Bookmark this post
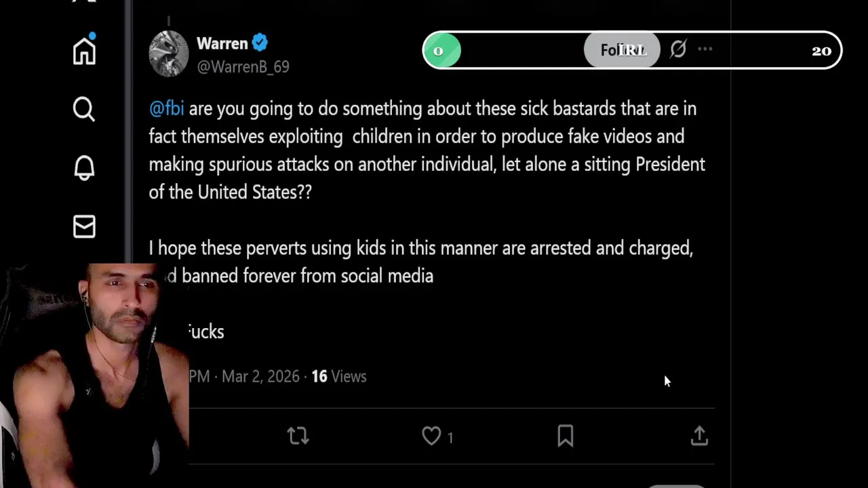Viewport: 868px width, 488px height. [566, 436]
